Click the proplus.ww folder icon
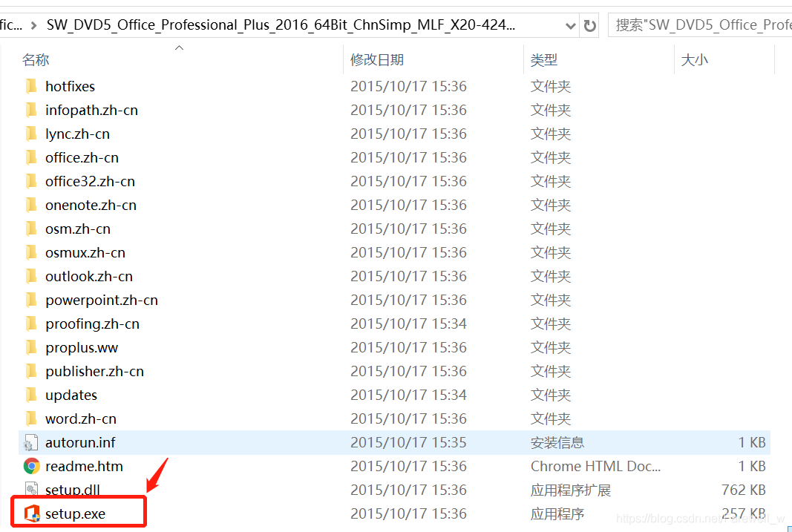792x532 pixels. coord(31,347)
